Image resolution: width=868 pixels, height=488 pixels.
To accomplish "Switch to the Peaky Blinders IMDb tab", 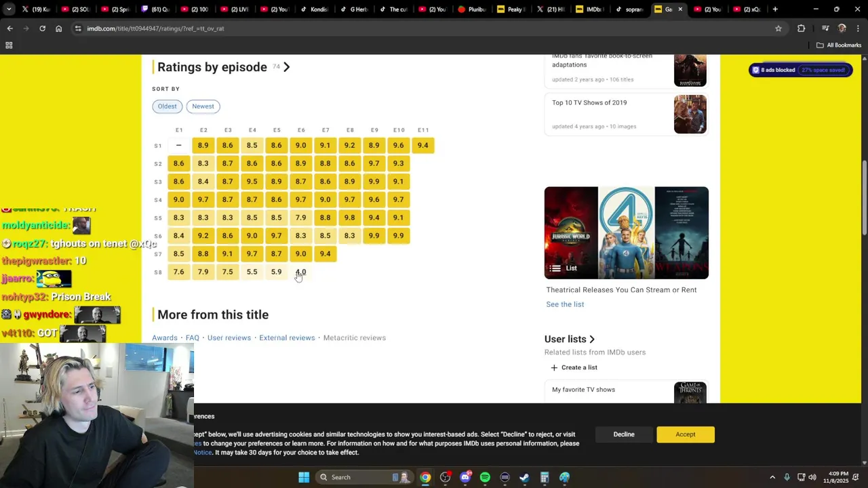I will pos(513,9).
